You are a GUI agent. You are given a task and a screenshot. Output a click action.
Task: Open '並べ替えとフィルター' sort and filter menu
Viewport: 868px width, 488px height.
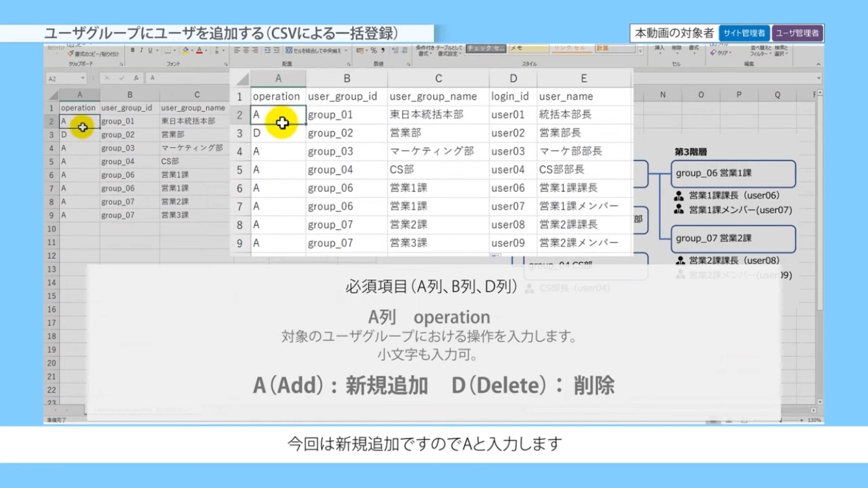(x=759, y=51)
